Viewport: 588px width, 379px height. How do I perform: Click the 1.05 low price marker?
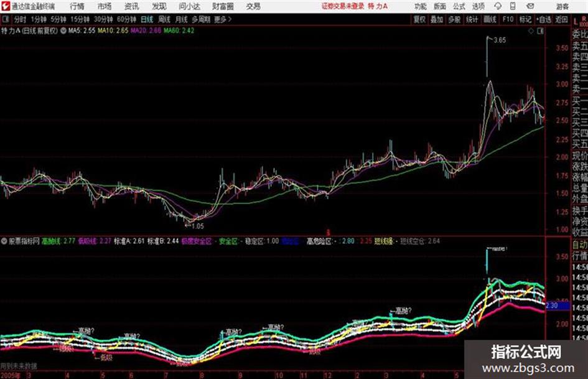[197, 226]
